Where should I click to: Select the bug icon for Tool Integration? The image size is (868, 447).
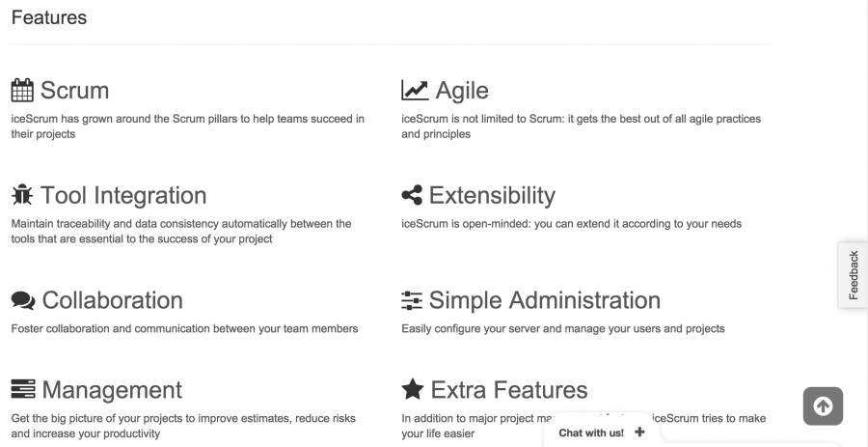point(22,195)
